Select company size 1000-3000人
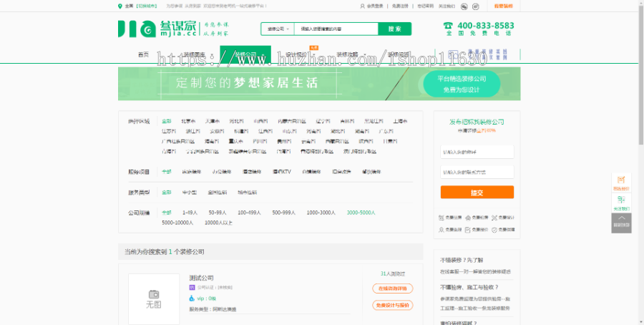The height and width of the screenshot is (325, 644). point(321,213)
